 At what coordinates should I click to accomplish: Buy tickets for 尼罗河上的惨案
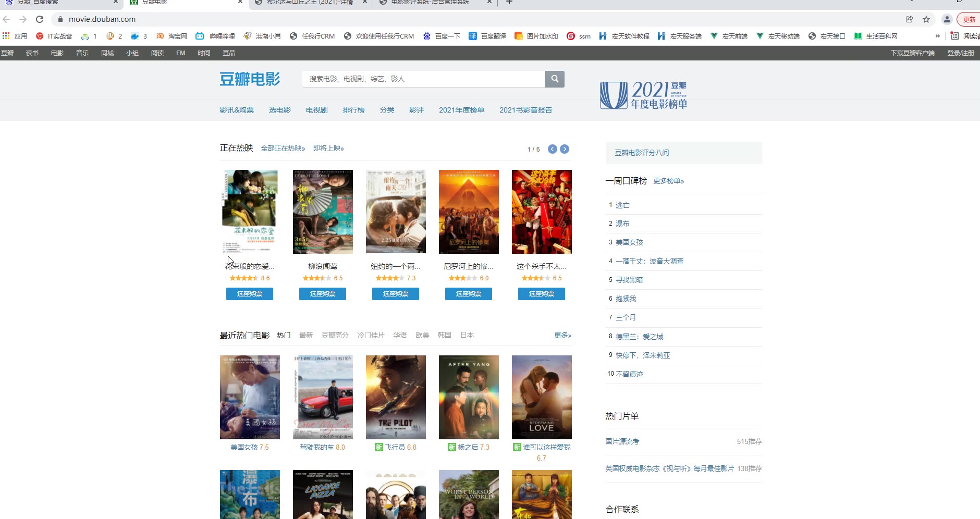(469, 294)
